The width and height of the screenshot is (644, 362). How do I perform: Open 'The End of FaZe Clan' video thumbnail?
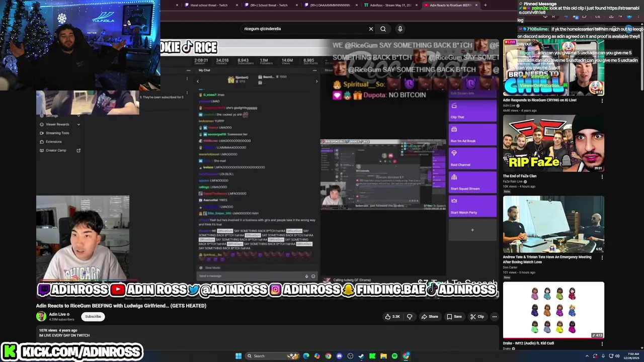coord(553,143)
